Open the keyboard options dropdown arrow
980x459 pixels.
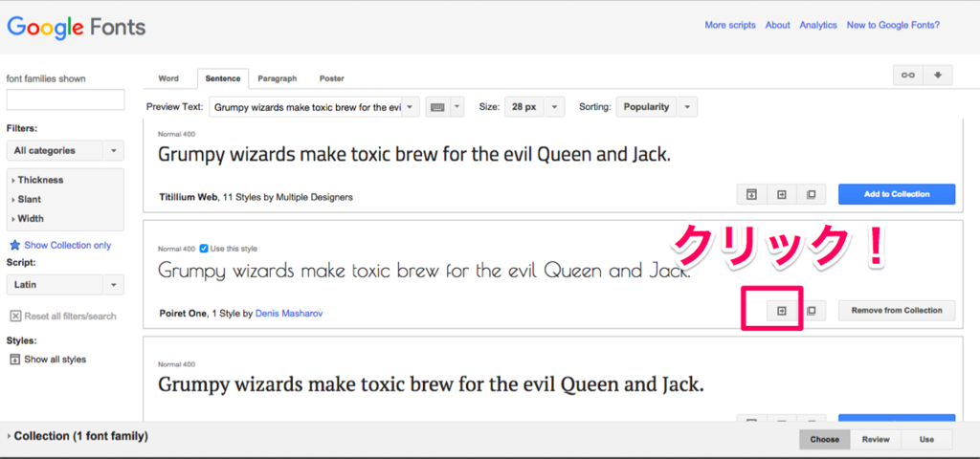[x=457, y=107]
